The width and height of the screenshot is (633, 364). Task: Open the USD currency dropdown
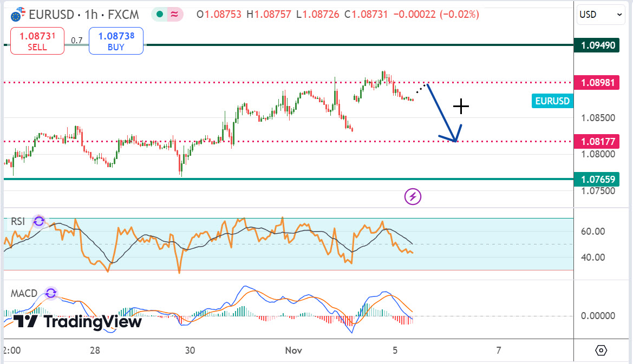coord(601,15)
